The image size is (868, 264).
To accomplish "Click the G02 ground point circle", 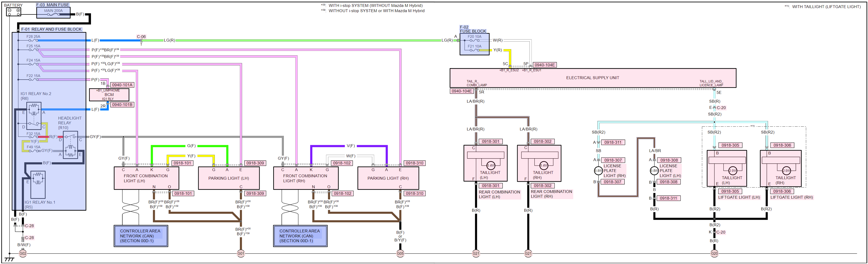I will coord(23,253).
